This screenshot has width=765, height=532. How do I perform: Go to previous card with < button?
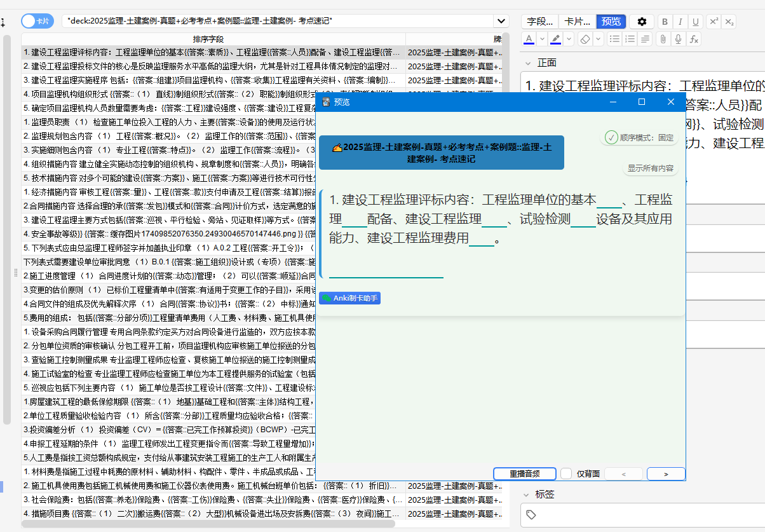(623, 474)
